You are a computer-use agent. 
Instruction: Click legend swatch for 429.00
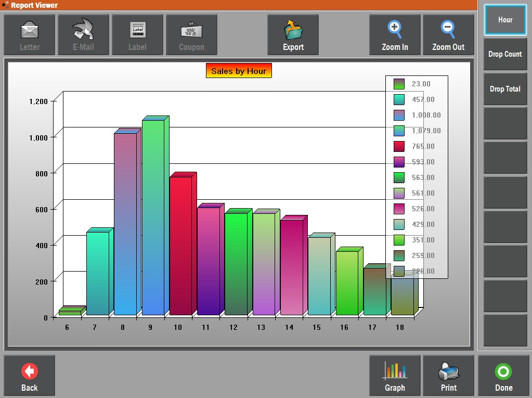pos(399,224)
